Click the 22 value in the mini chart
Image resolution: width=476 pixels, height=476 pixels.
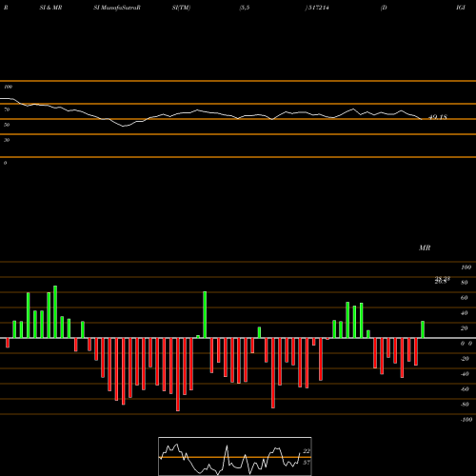pos(307,451)
